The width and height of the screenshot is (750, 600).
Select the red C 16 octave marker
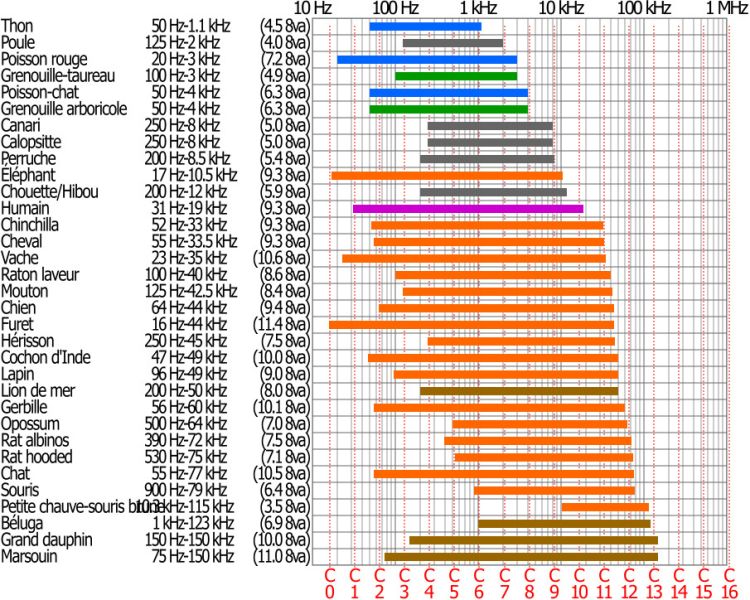click(x=728, y=583)
